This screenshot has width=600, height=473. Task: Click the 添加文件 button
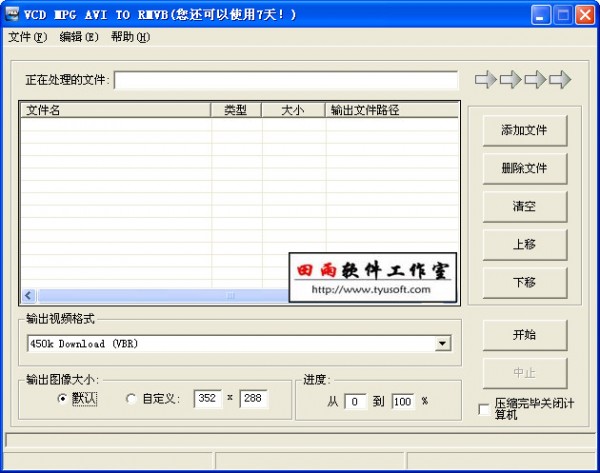[x=525, y=130]
